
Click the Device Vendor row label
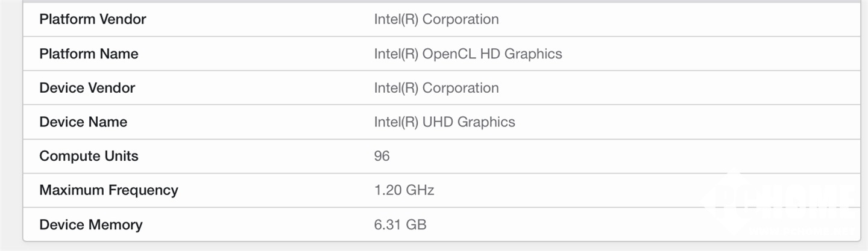(87, 88)
